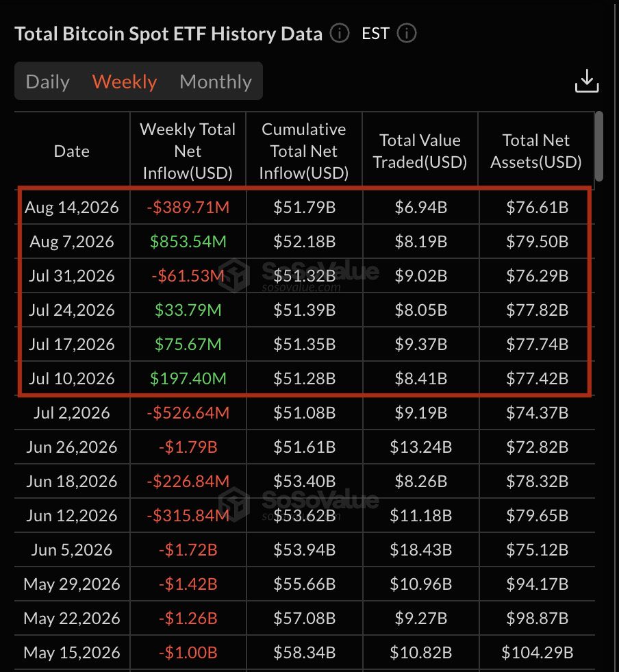Click the Weekly Total Net Inflow header

pyautogui.click(x=188, y=151)
